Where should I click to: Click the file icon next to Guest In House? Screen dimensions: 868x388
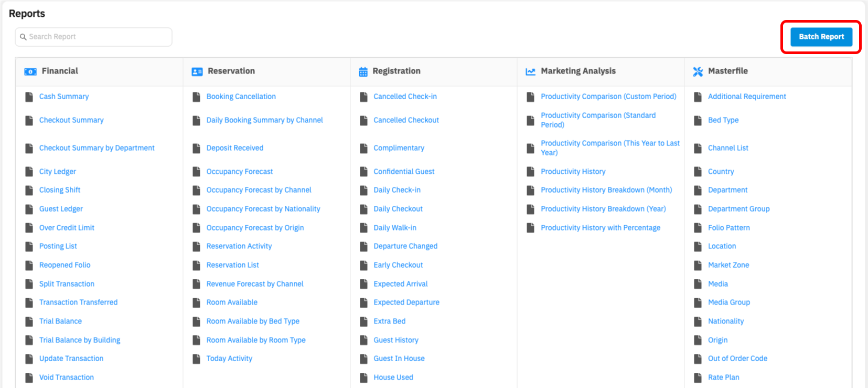click(363, 359)
